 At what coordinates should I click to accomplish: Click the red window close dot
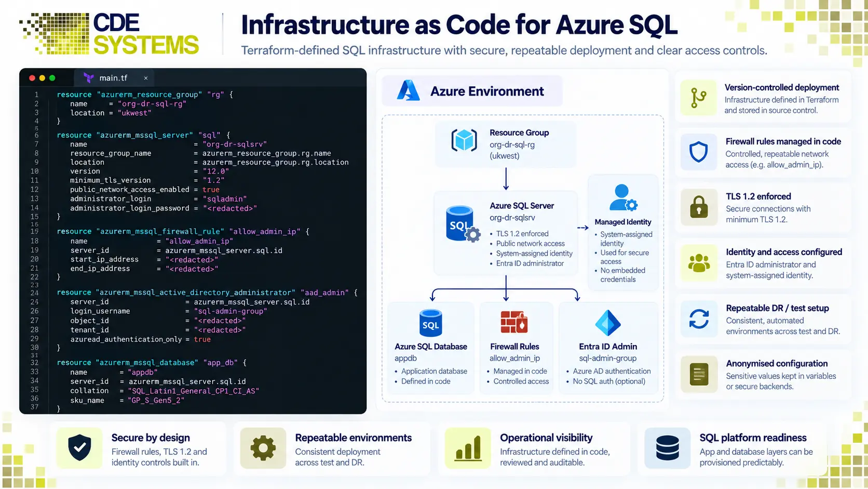pyautogui.click(x=32, y=78)
